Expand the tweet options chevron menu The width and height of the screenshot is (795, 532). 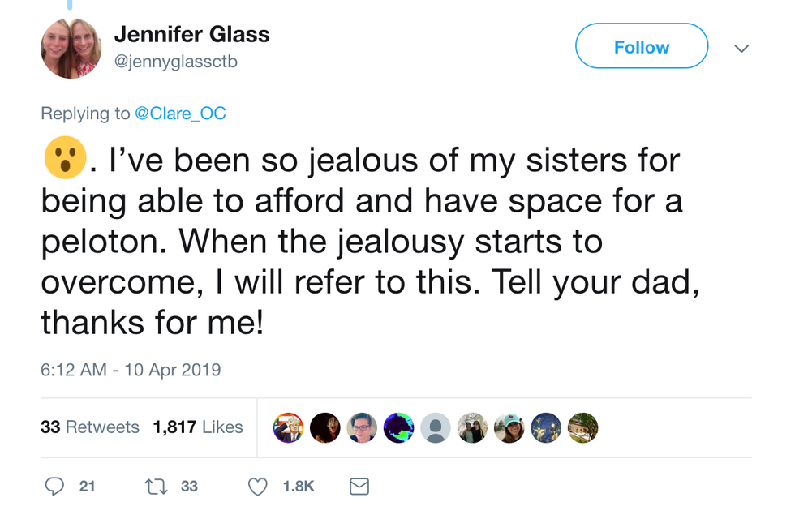coord(741,48)
